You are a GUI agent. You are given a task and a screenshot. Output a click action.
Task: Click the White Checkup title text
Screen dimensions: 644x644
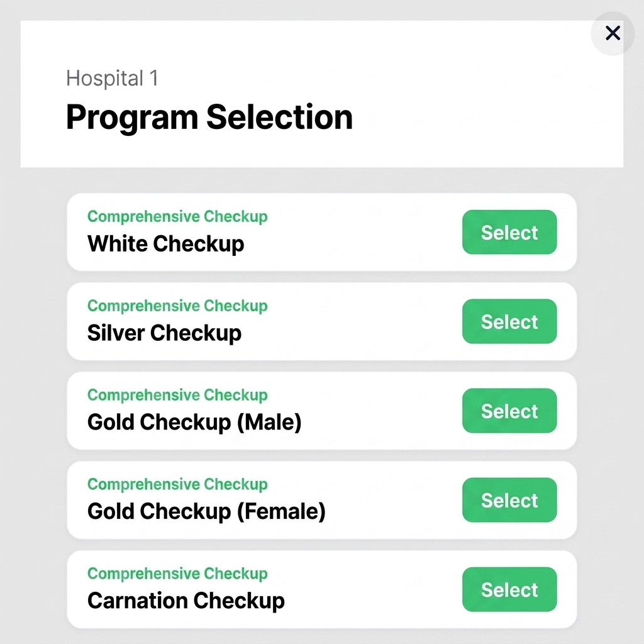coord(165,243)
